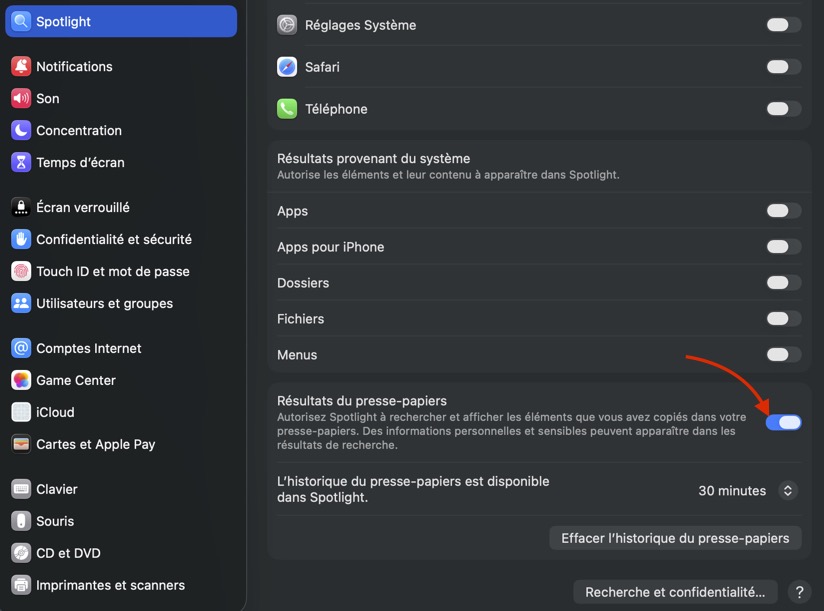Screen dimensions: 824x611
Task: Click the help question mark button
Action: [x=798, y=592]
